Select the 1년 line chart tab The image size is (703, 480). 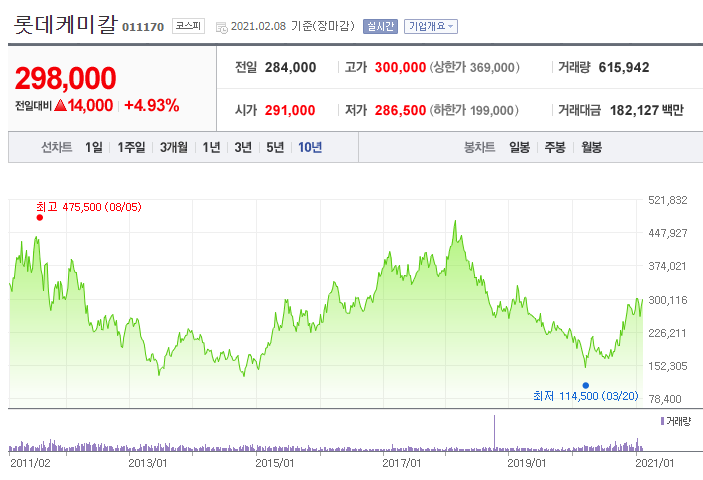[x=211, y=147]
